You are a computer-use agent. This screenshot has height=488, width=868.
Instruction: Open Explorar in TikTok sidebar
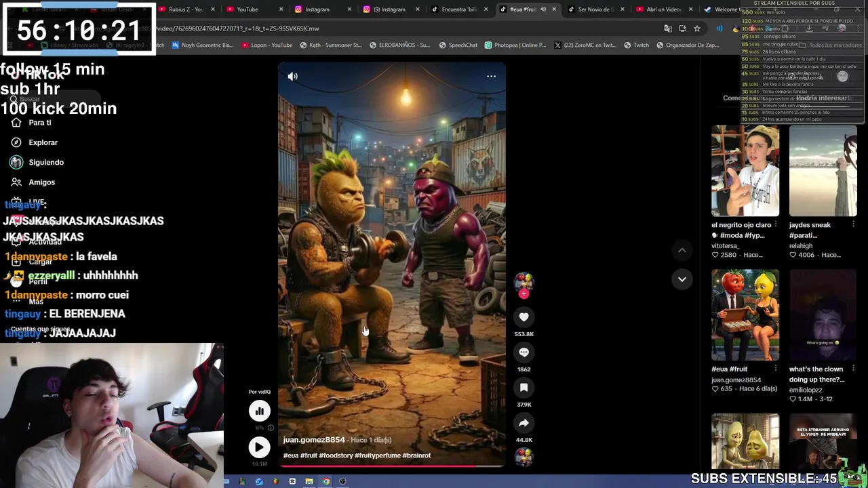coord(43,142)
